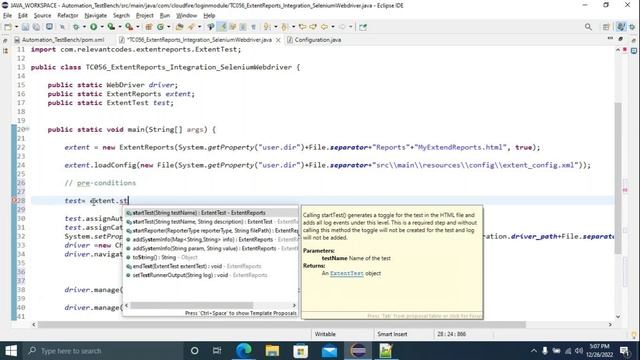This screenshot has width=640, height=360.
Task: Open the Mail app from taskbar
Action: click(x=329, y=351)
